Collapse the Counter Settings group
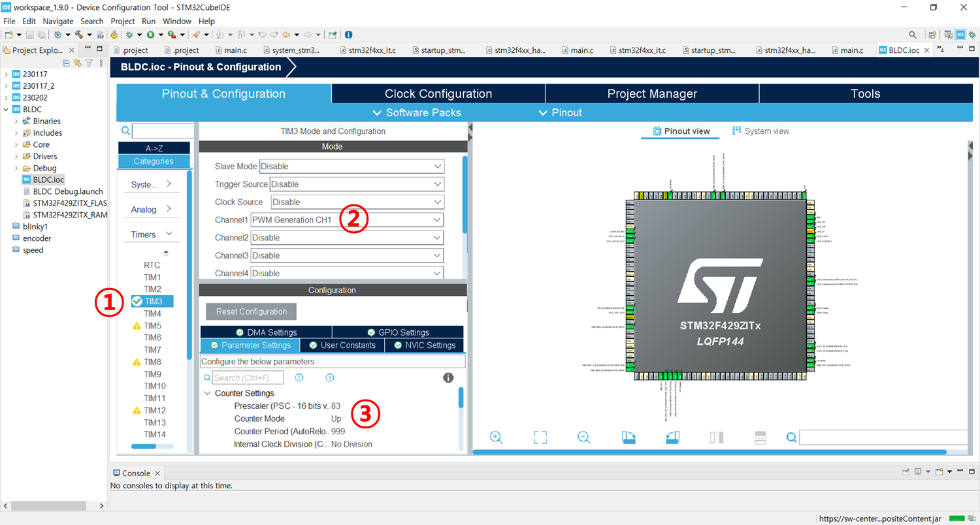 pyautogui.click(x=207, y=393)
